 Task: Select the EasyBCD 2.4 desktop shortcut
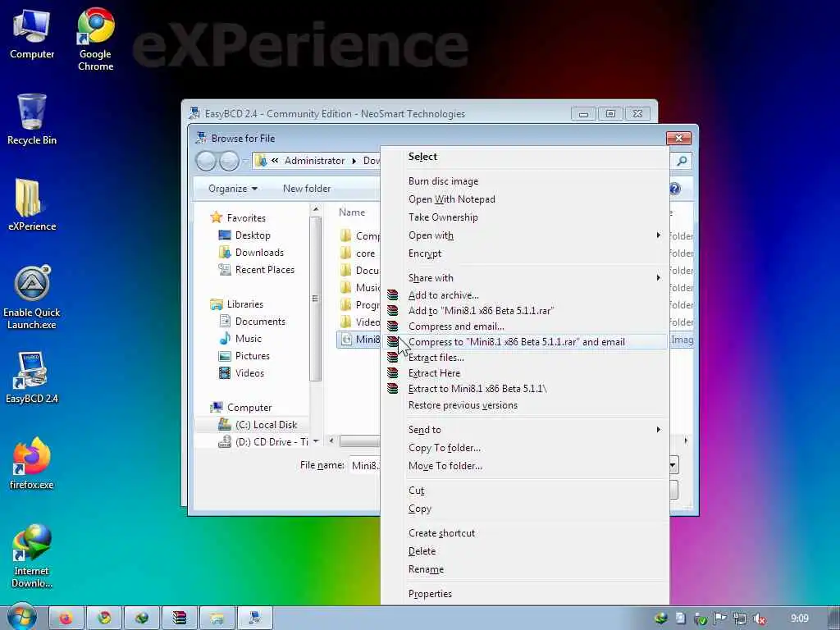coord(32,377)
